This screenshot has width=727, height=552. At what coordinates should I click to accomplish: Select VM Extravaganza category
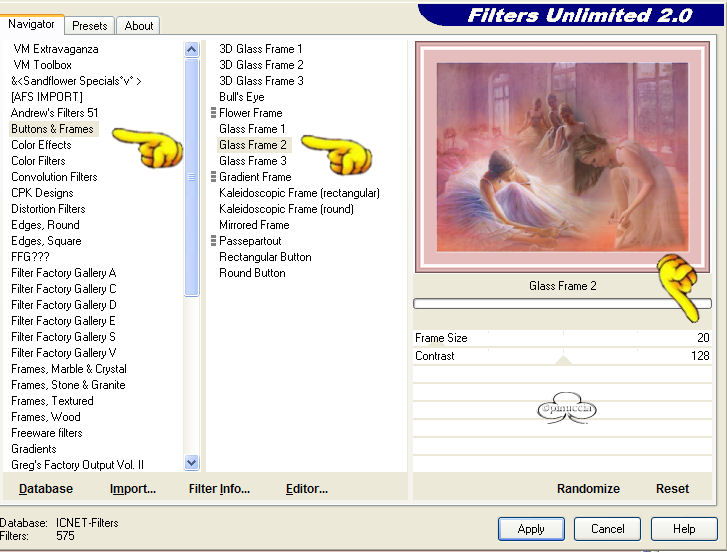(56, 49)
